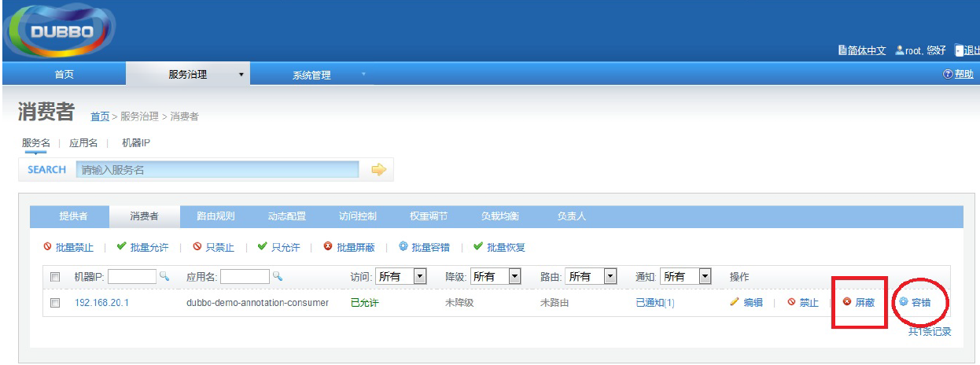Click the 简体中文 language icon
The image size is (980, 365).
[x=842, y=50]
